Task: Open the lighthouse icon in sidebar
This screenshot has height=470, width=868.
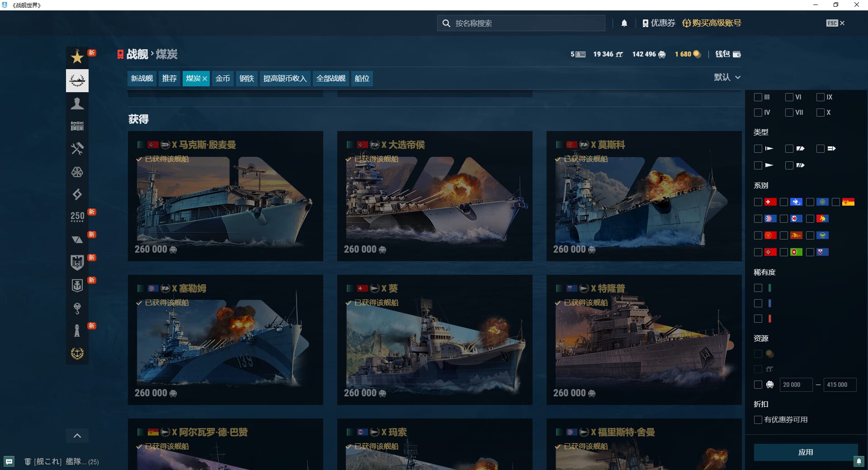Action: point(77,330)
